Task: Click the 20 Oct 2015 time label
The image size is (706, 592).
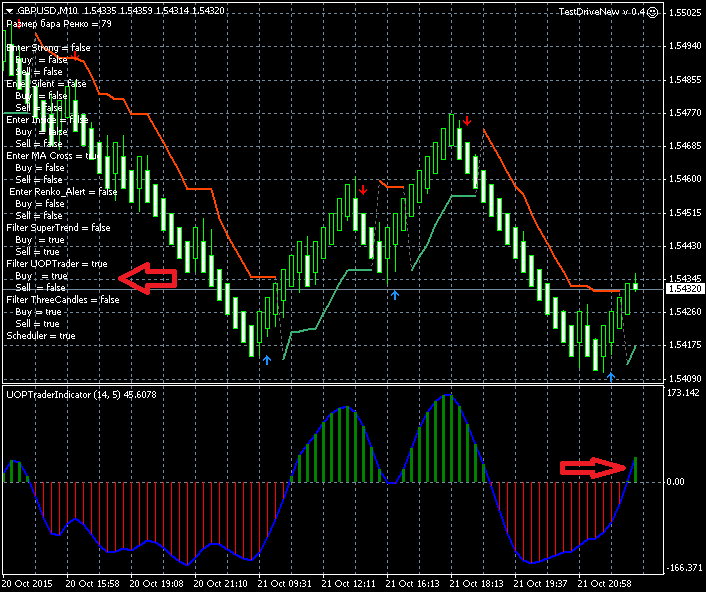Action: (x=27, y=584)
